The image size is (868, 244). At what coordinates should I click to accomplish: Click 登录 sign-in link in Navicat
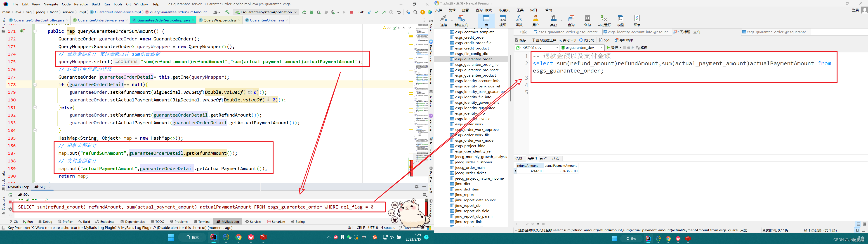pos(855,10)
